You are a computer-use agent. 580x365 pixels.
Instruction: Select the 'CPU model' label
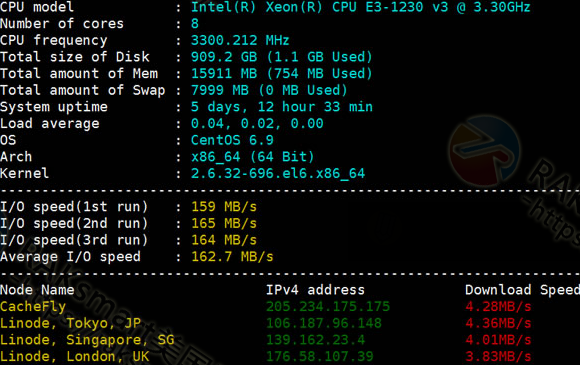(x=37, y=7)
